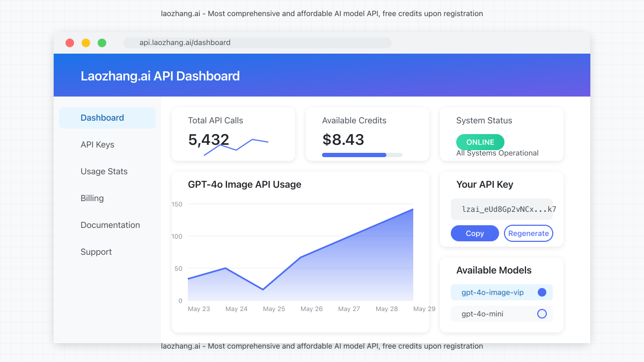
Task: Click the 100 y-axis label
Action: pos(177,237)
